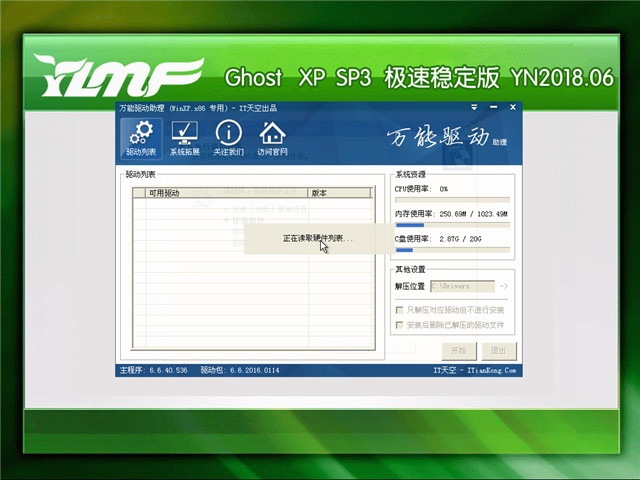
Task: Click the 开始 button
Action: point(459,351)
